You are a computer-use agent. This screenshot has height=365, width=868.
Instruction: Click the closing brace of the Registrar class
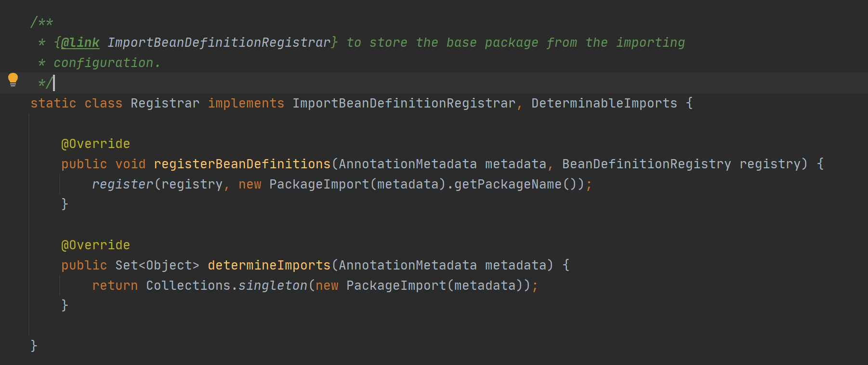[x=34, y=346]
